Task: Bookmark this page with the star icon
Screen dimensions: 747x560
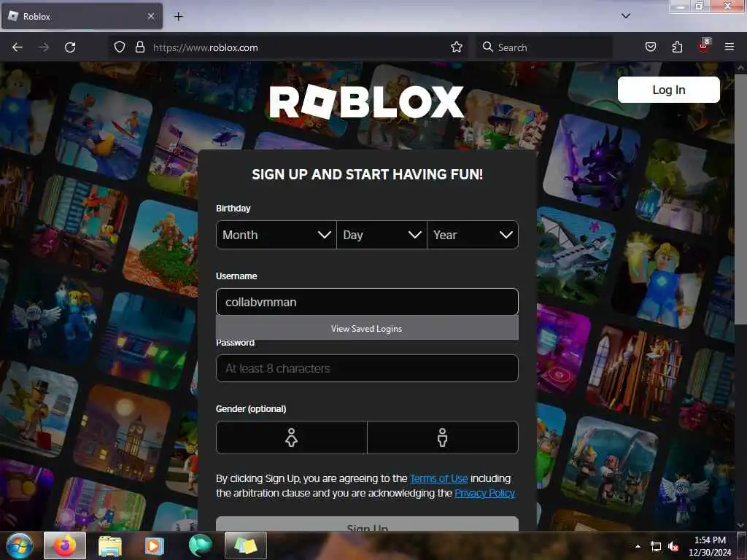Action: [457, 47]
